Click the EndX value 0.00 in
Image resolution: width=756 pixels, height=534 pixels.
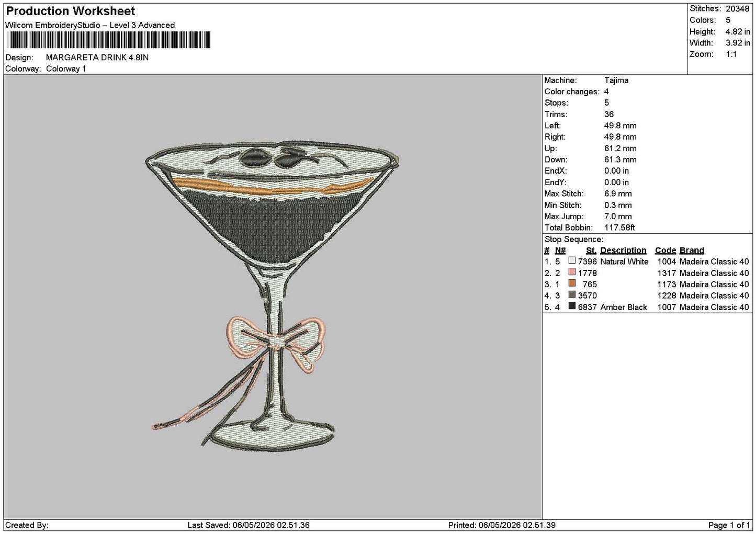[x=617, y=171]
